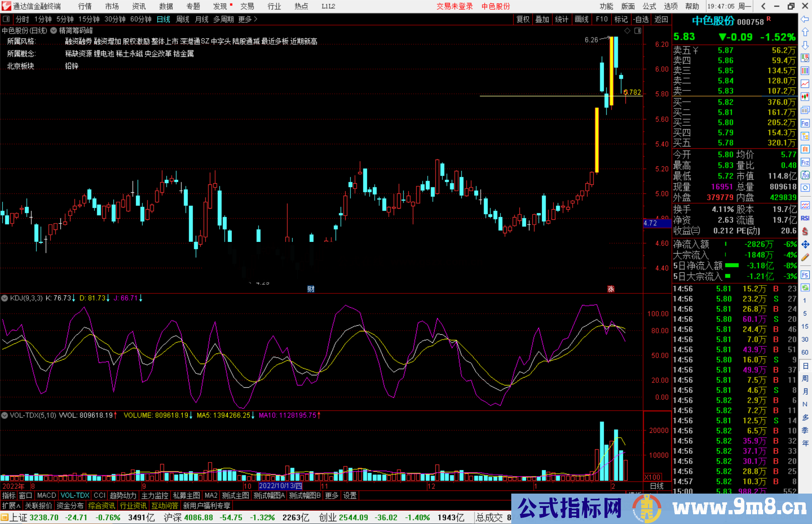Click the 复权 button
Screen dimensions: 812x524
523,19
